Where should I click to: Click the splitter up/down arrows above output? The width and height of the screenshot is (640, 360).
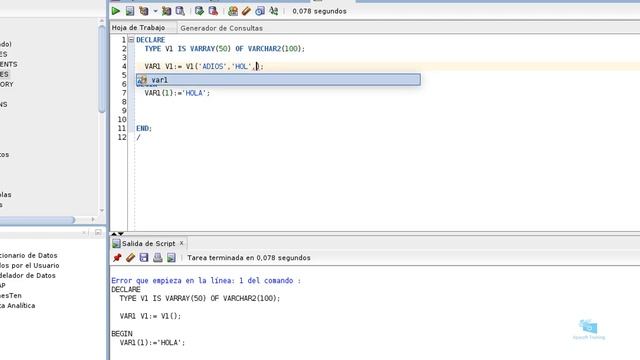[117, 234]
